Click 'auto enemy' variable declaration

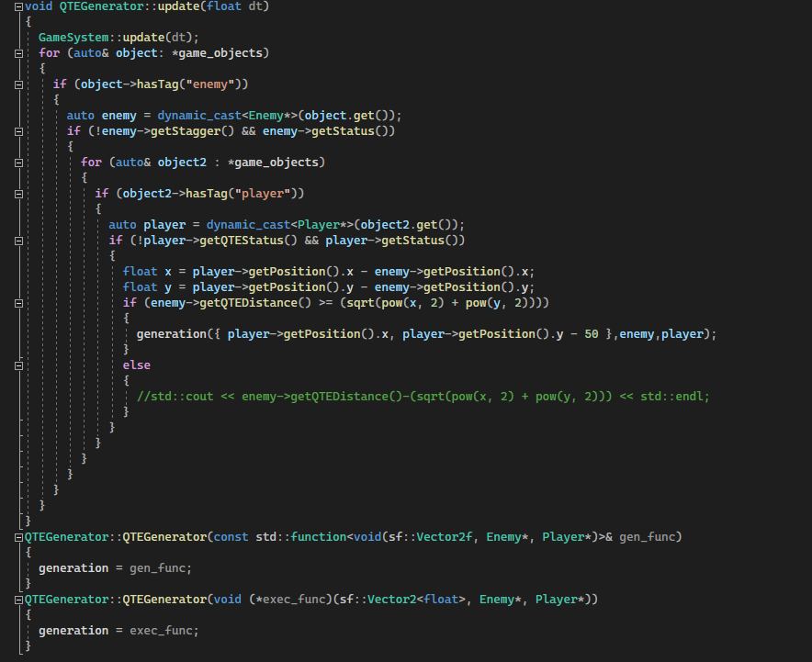tap(101, 115)
